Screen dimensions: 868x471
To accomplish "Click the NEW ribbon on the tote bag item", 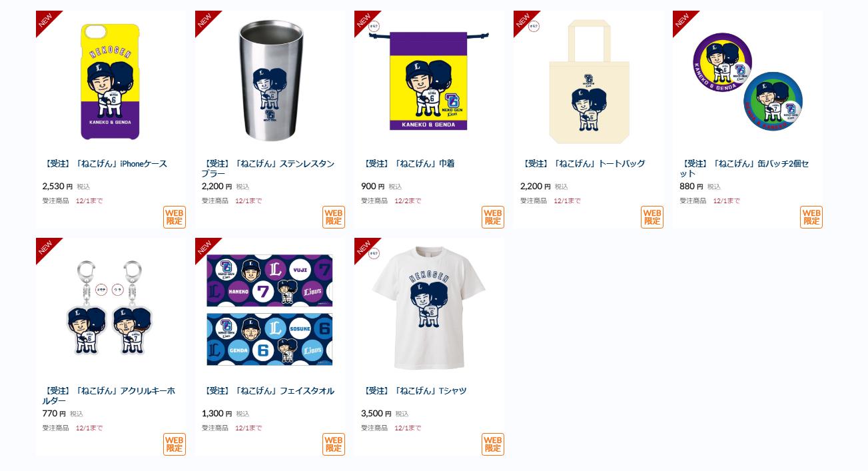I will click(x=524, y=21).
